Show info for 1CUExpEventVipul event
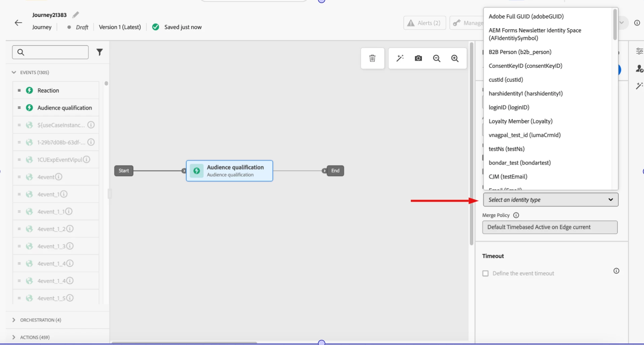Viewport: 644px width, 345px height. click(86, 159)
